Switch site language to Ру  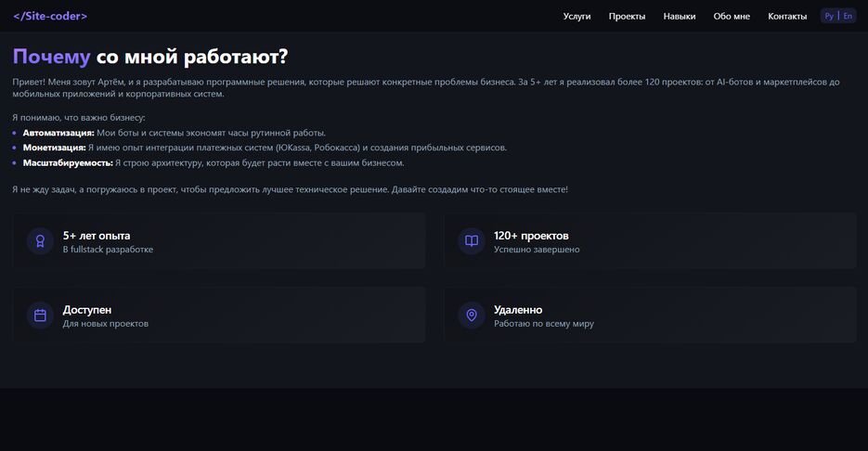click(x=829, y=16)
